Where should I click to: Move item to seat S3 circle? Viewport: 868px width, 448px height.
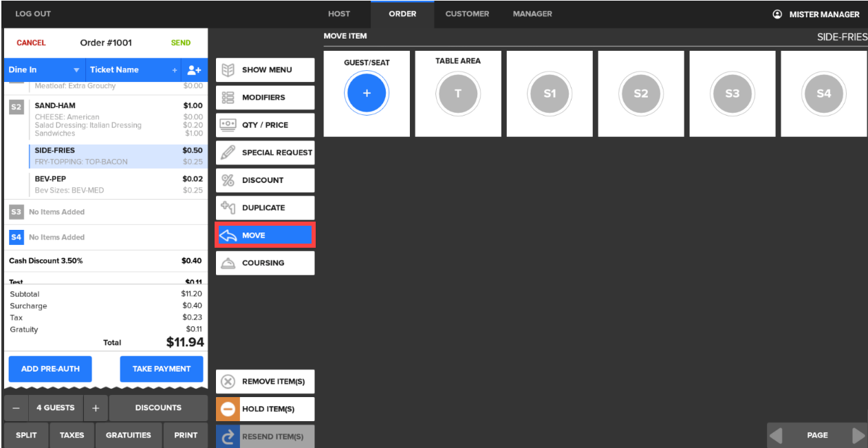point(733,93)
